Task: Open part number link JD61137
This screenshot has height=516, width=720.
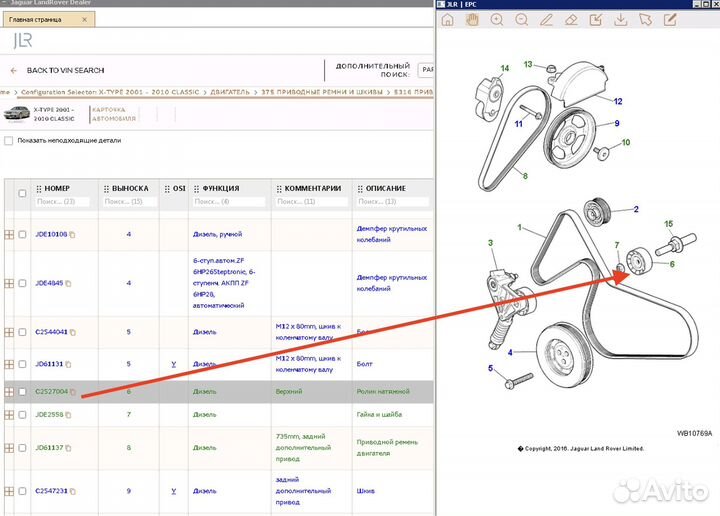Action: (49, 448)
